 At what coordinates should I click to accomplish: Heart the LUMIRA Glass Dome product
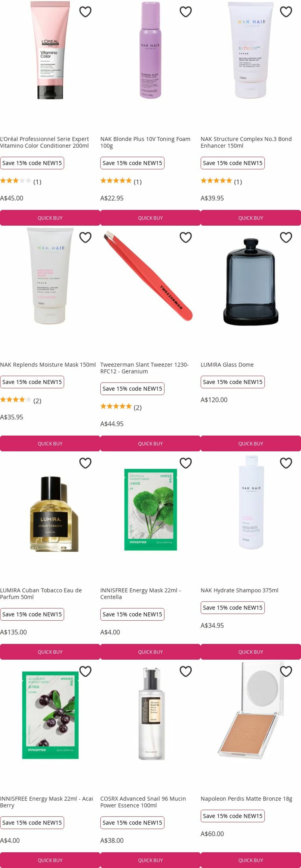(286, 238)
